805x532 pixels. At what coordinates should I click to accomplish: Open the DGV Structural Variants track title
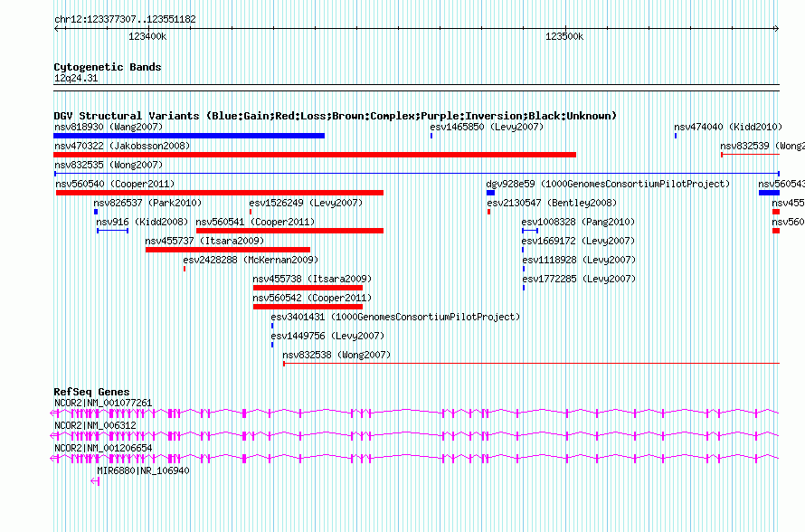tap(336, 116)
